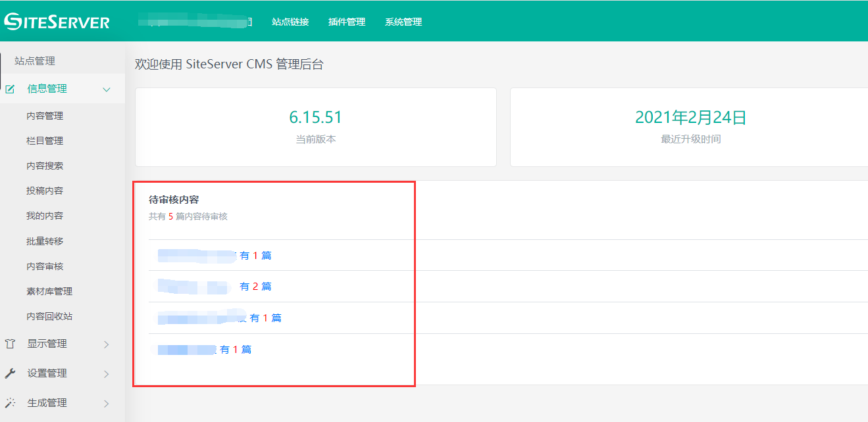Open 站点链接 in top navigation
This screenshot has width=868, height=422.
290,22
